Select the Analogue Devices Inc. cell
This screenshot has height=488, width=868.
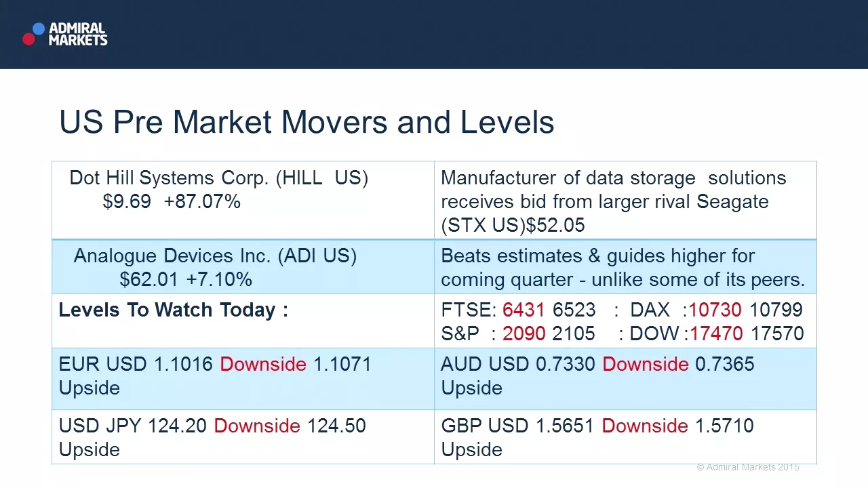pos(243,267)
